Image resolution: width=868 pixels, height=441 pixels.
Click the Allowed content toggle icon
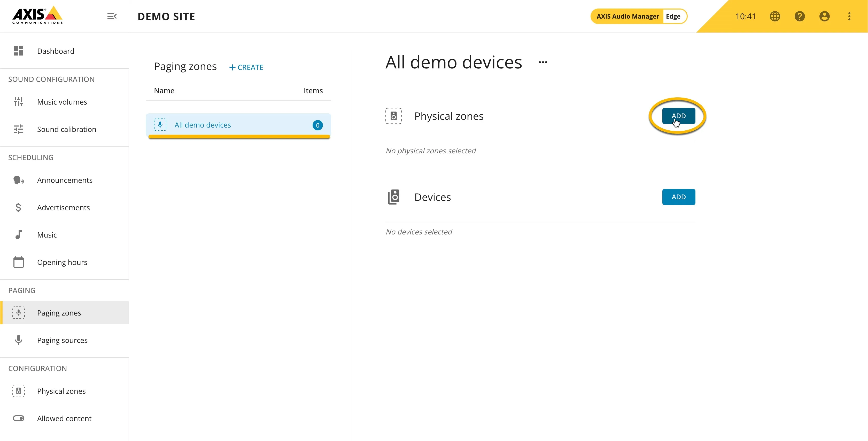[x=19, y=418]
